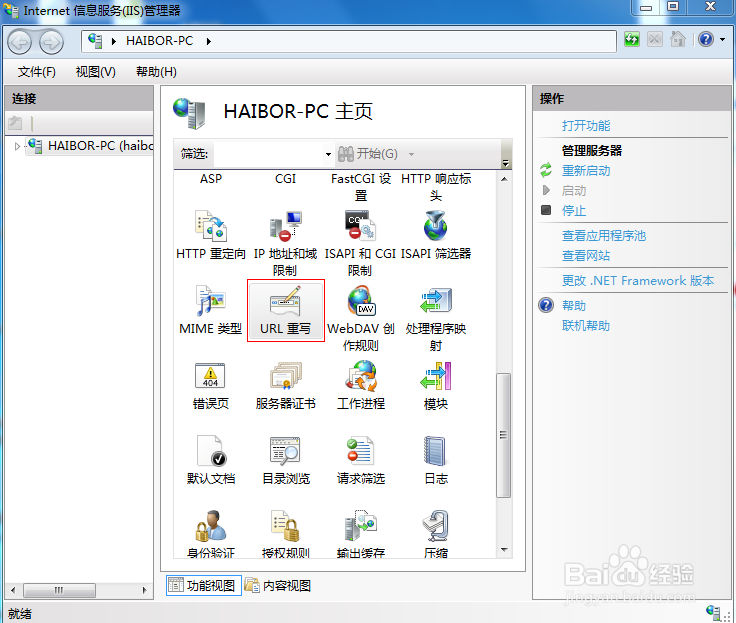
Task: Open the 处理程序映射 feature icon
Action: click(436, 300)
